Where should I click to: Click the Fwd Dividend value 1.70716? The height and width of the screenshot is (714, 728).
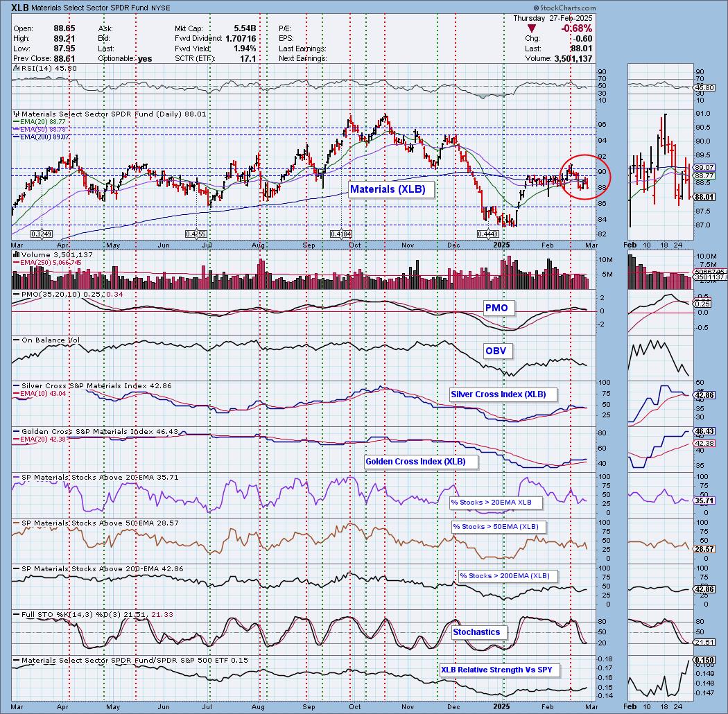click(x=241, y=39)
